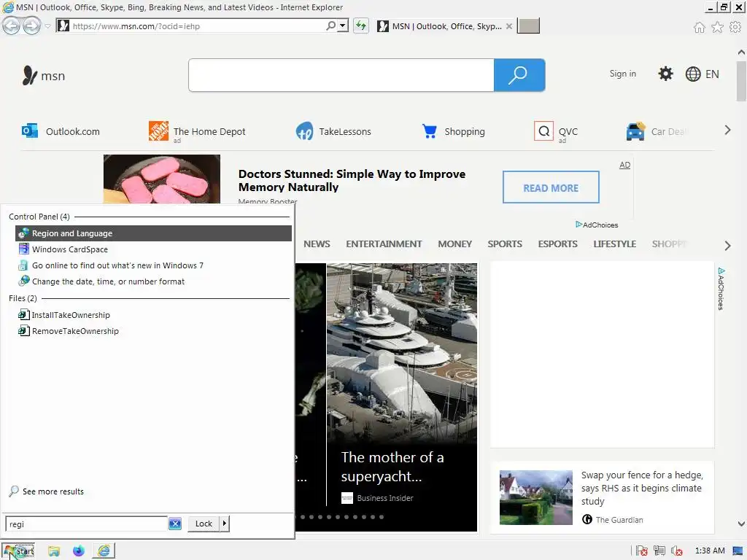
Task: Show more categories with nav chevron
Action: coord(727,246)
